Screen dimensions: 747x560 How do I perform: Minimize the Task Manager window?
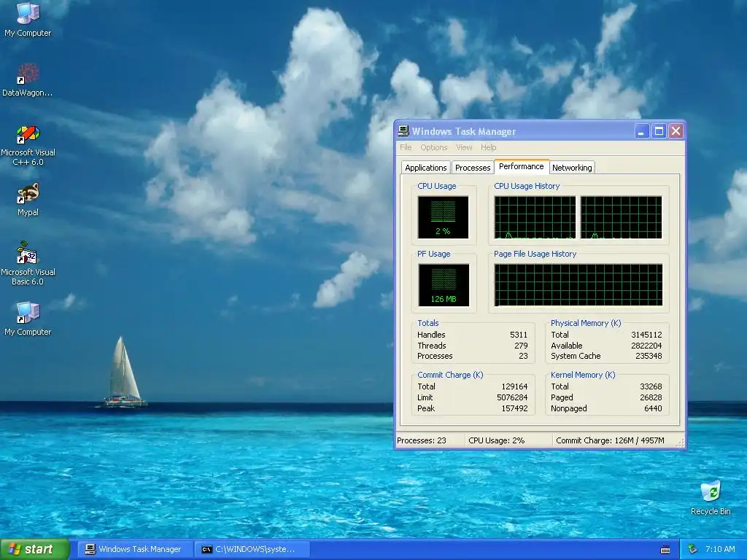point(642,131)
